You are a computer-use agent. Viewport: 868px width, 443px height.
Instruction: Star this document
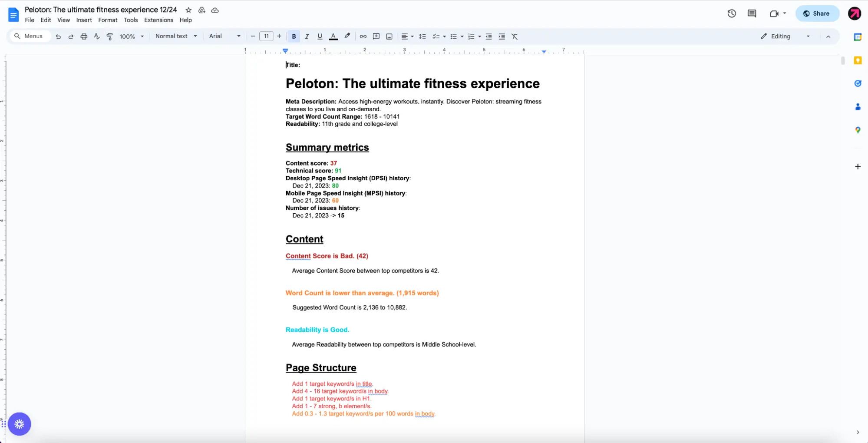(x=188, y=10)
